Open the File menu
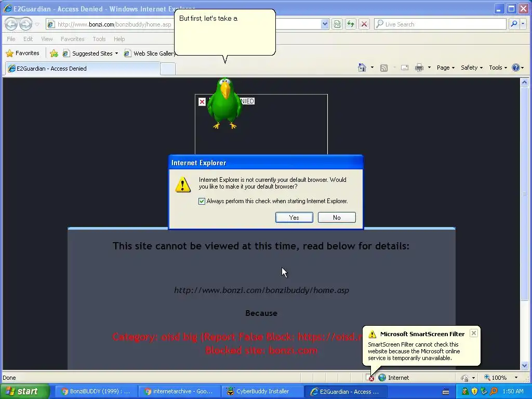532x399 pixels. (11, 39)
